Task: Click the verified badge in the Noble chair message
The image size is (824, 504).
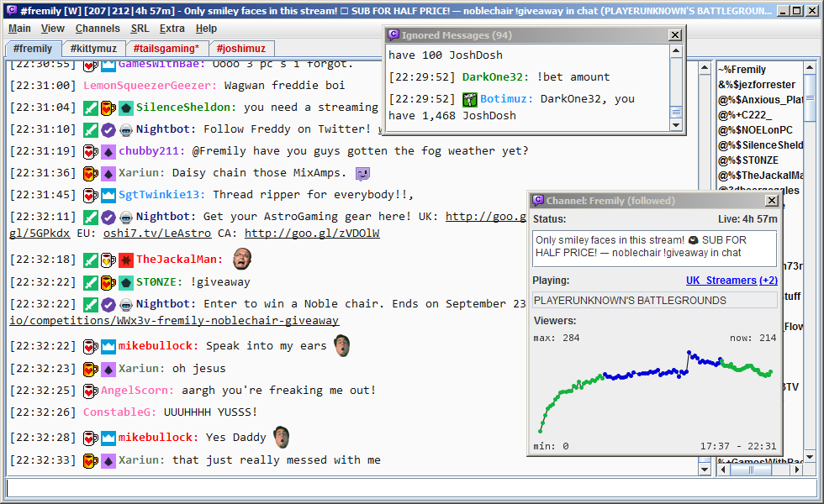Action: [108, 304]
